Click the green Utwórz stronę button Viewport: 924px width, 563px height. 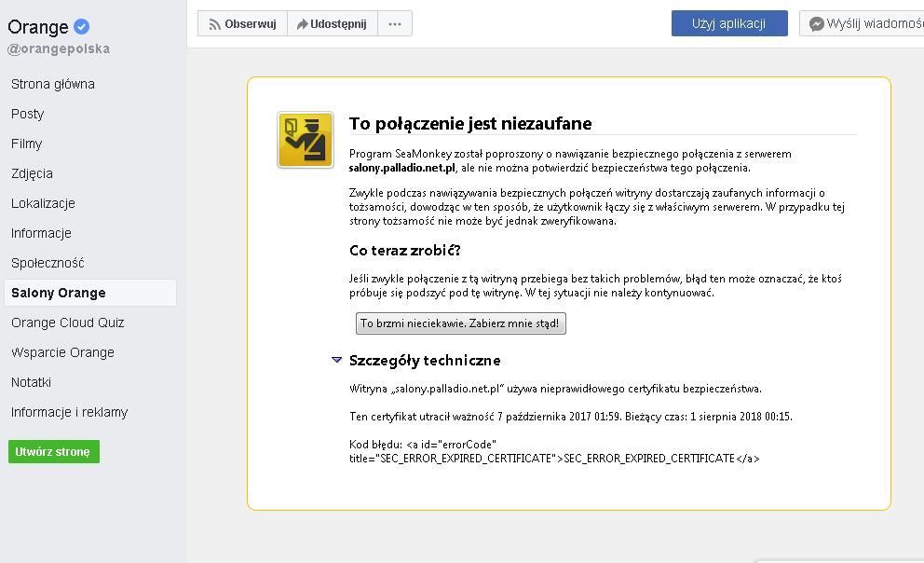pos(54,451)
